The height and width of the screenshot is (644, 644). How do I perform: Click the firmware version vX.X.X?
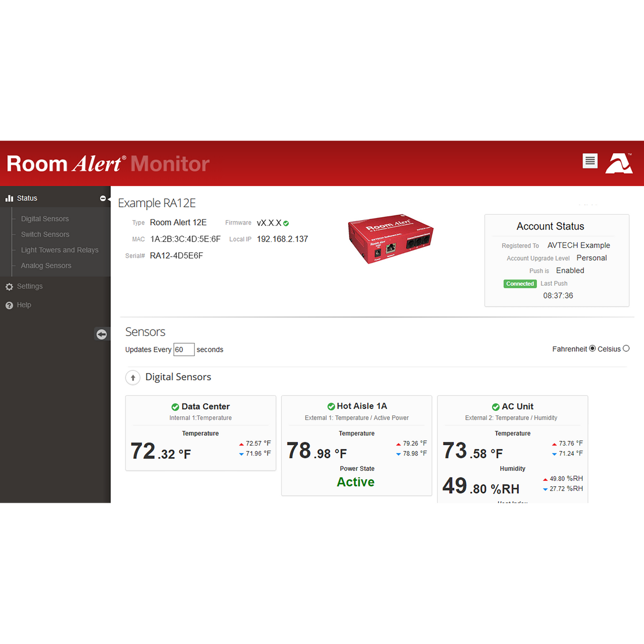(x=269, y=223)
